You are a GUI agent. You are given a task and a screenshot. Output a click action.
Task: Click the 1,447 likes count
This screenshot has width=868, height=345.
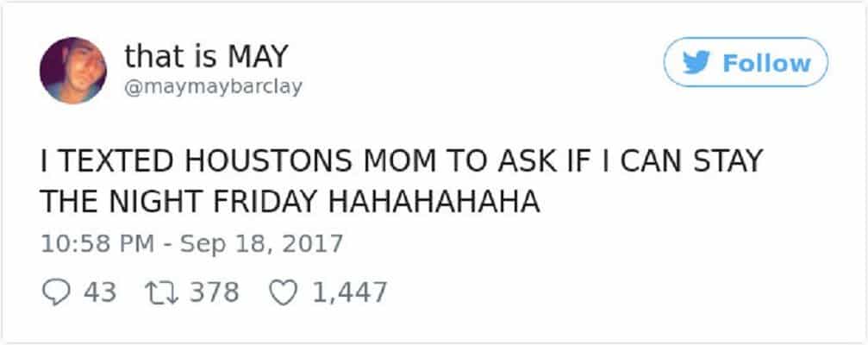point(348,292)
